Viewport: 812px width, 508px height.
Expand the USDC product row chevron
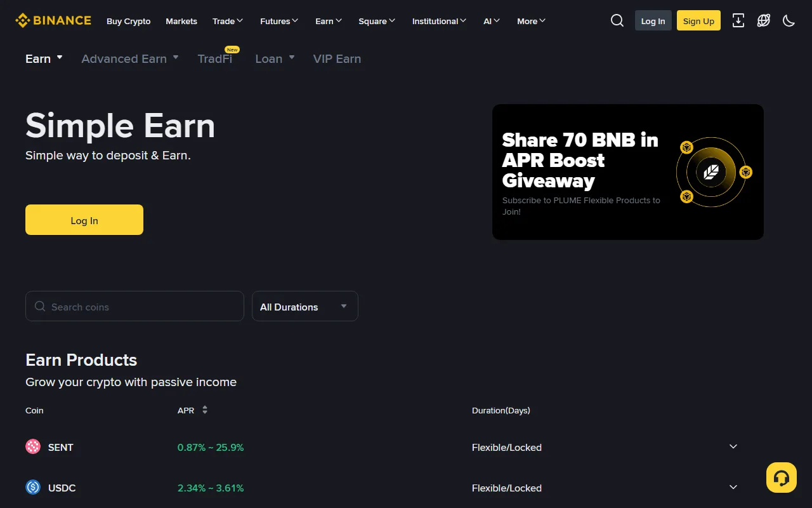(733, 488)
